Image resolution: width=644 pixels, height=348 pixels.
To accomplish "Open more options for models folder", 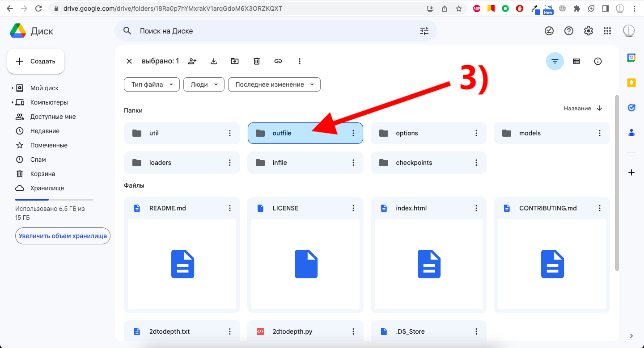I will pyautogui.click(x=600, y=133).
